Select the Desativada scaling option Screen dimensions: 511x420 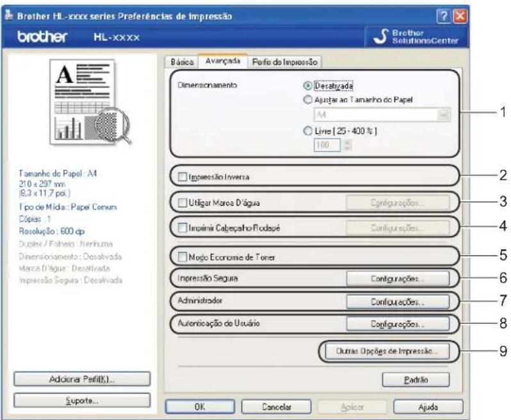click(x=328, y=86)
